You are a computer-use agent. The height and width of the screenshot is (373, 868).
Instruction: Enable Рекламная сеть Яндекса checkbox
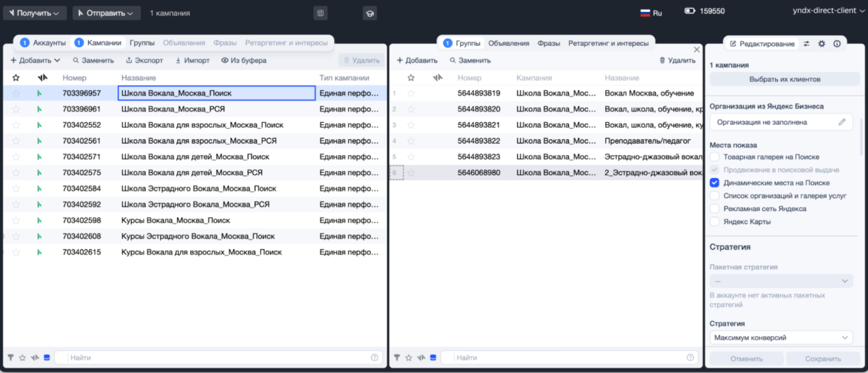tap(714, 209)
